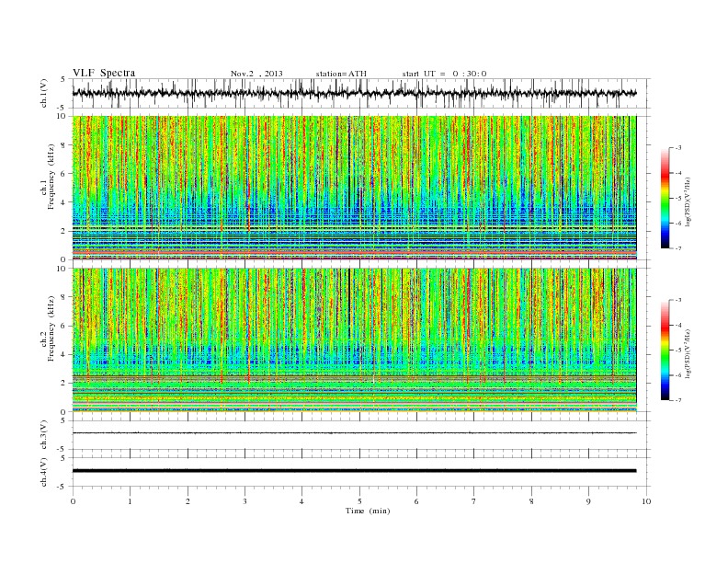The image size is (728, 563).
Task: Click time axis tick label '3'
Action: tap(245, 501)
